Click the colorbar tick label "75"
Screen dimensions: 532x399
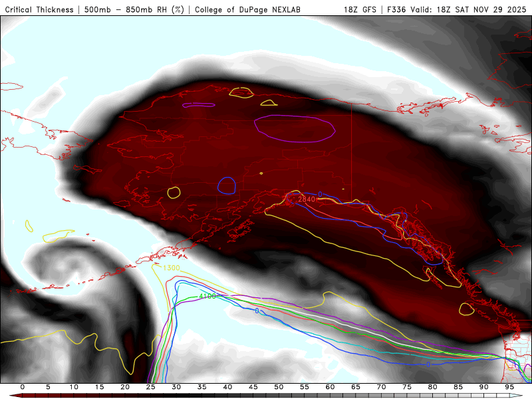[407, 387]
